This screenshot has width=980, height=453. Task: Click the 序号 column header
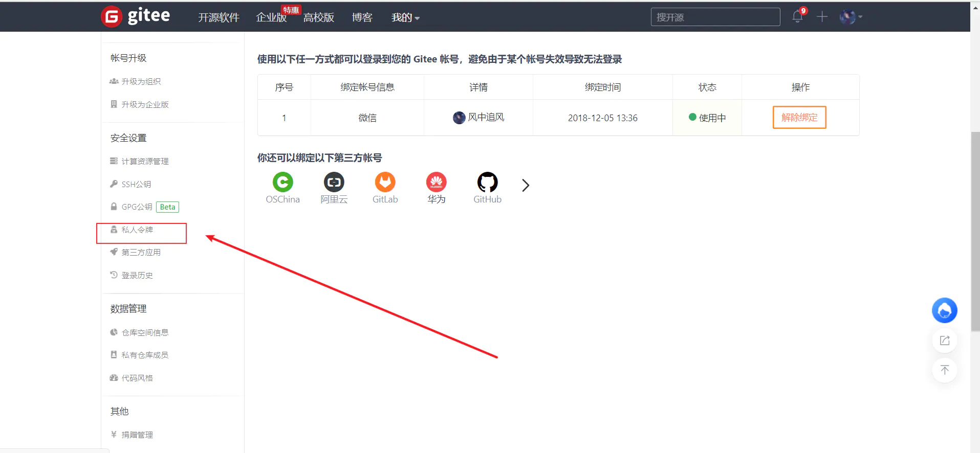284,87
